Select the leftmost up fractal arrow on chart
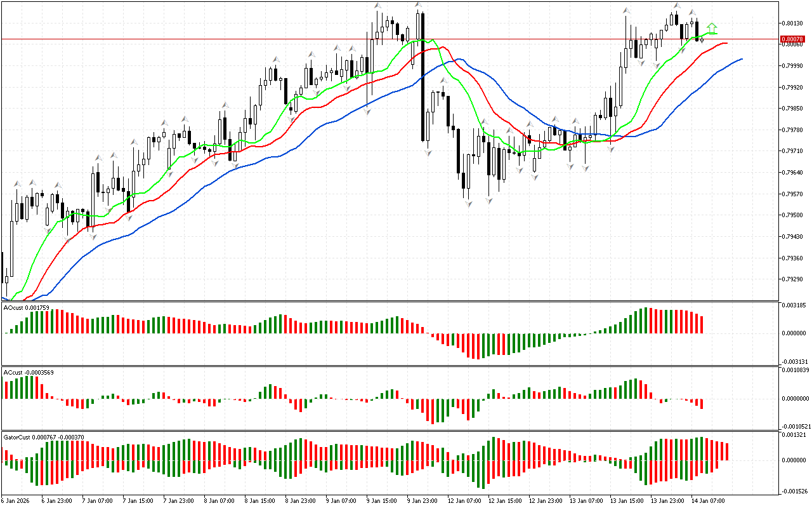The height and width of the screenshot is (508, 812). pos(16,184)
